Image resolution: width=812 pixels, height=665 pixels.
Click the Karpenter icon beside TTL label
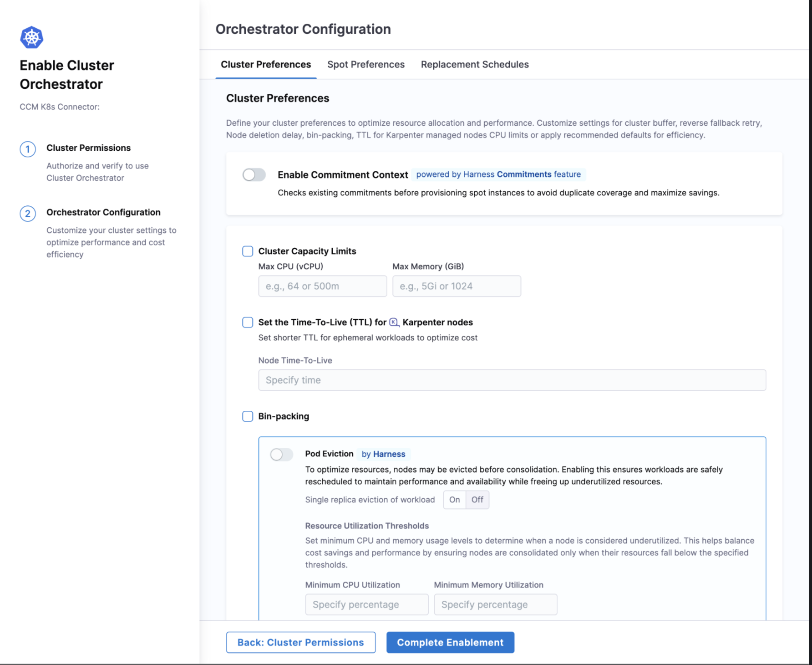coord(394,322)
